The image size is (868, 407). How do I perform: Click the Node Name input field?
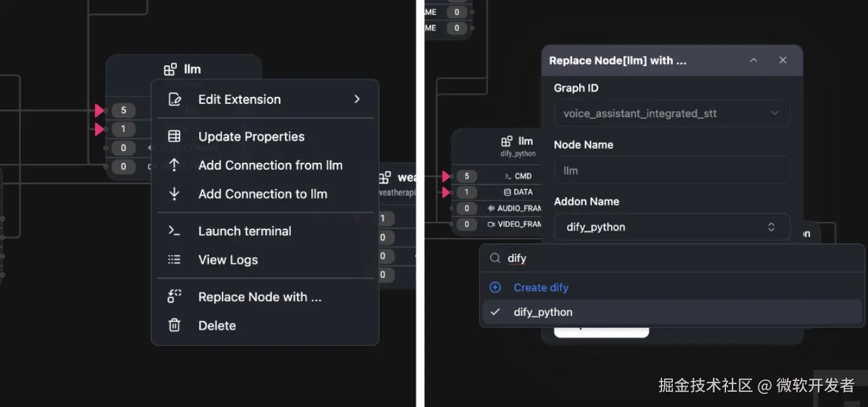672,171
